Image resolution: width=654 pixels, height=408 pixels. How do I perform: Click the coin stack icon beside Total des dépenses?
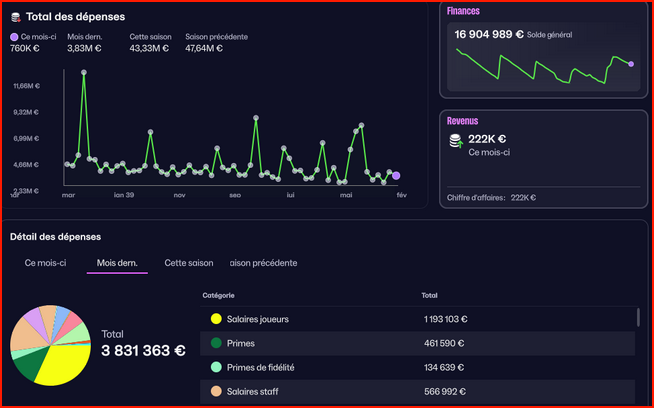click(14, 16)
